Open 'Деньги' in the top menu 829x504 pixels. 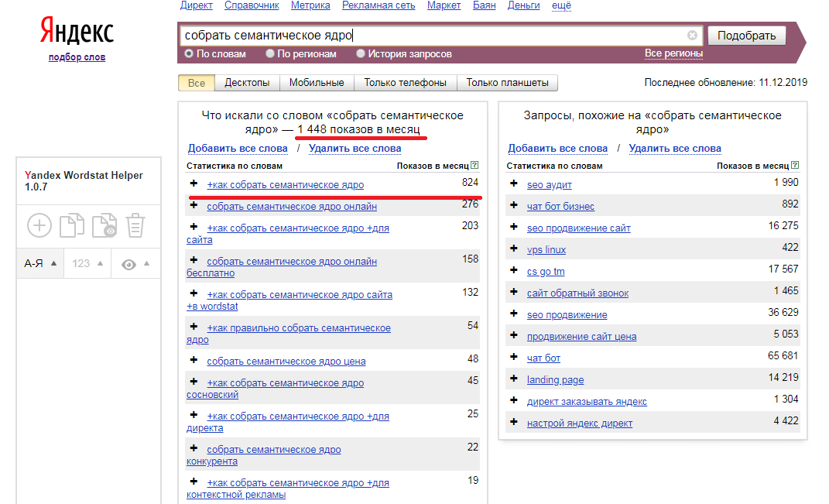click(524, 5)
